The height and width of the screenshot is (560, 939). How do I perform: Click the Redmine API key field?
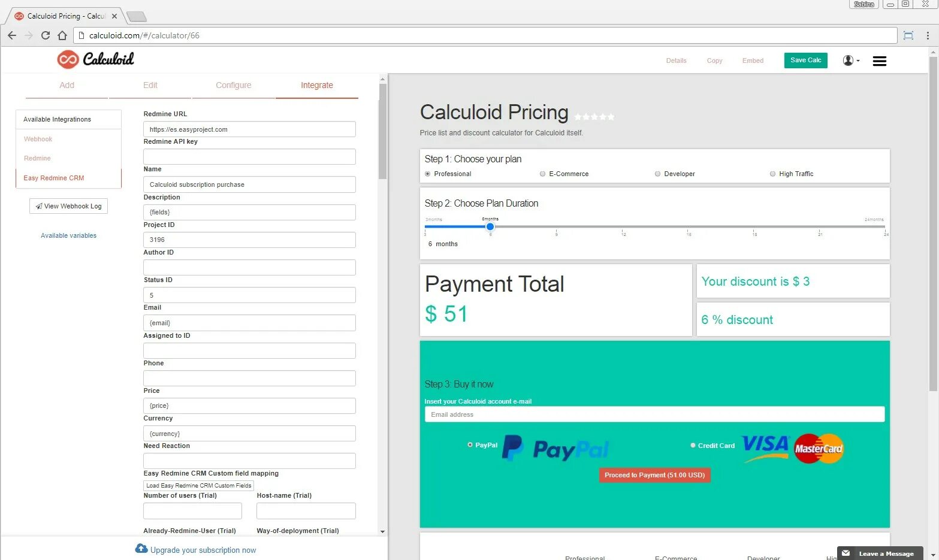pyautogui.click(x=249, y=157)
